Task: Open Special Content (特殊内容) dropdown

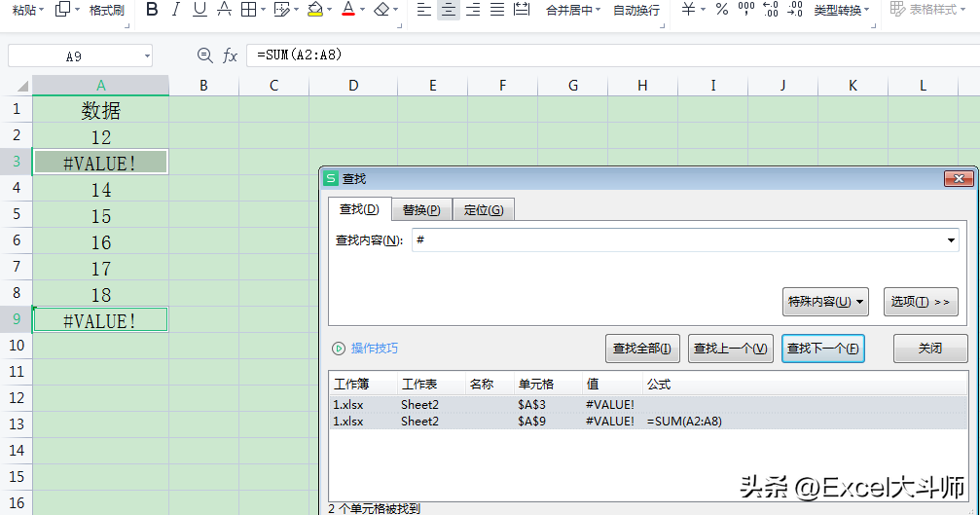Action: tap(825, 302)
